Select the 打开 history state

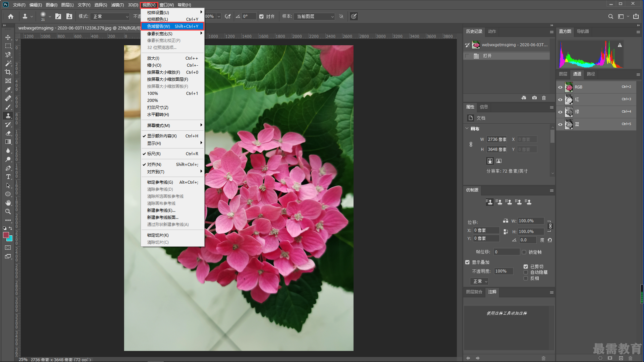point(506,56)
